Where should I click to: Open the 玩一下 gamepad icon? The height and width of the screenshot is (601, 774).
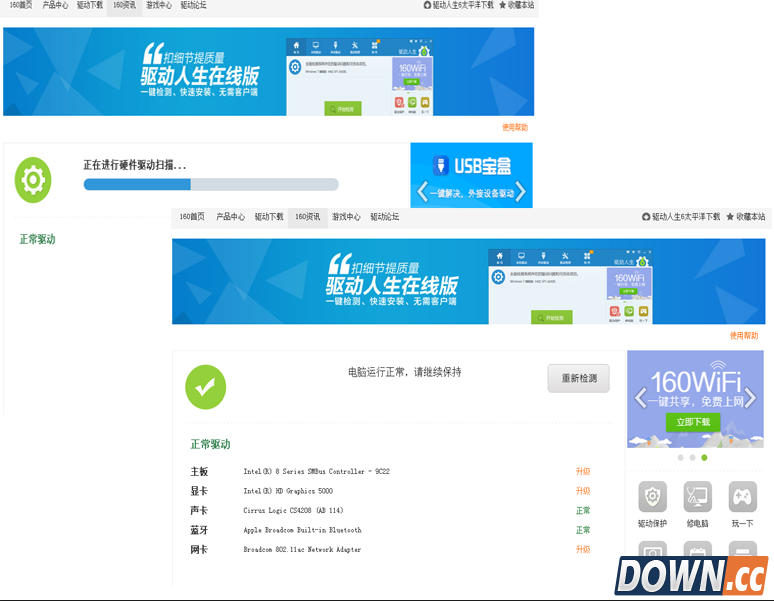pyautogui.click(x=743, y=497)
